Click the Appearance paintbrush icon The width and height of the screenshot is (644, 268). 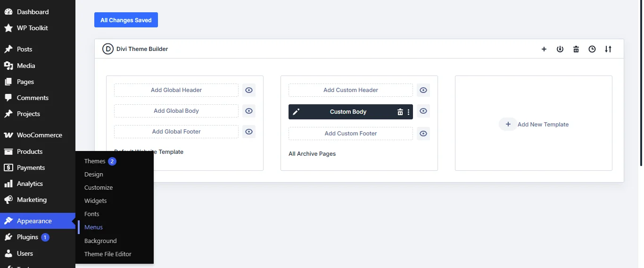[8, 221]
